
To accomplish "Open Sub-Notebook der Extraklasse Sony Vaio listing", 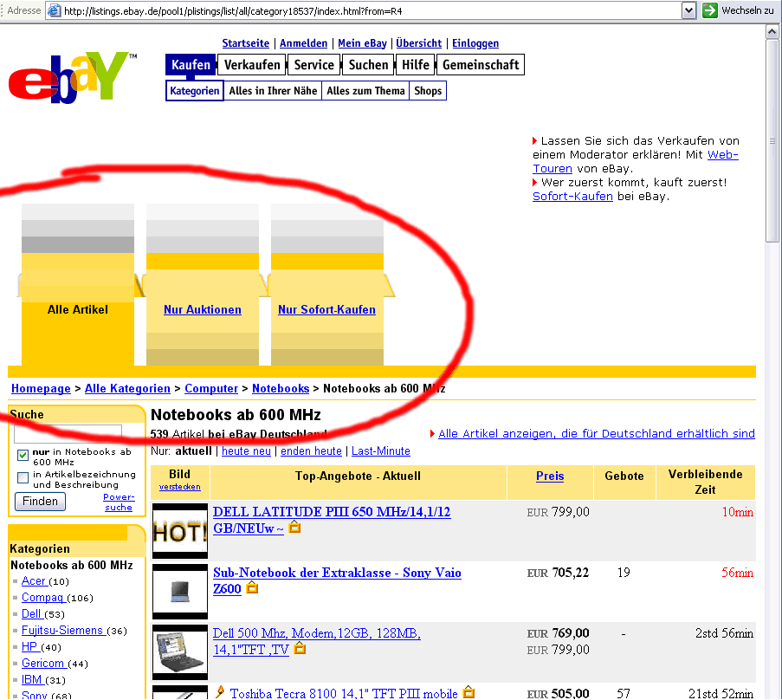I will 337,580.
